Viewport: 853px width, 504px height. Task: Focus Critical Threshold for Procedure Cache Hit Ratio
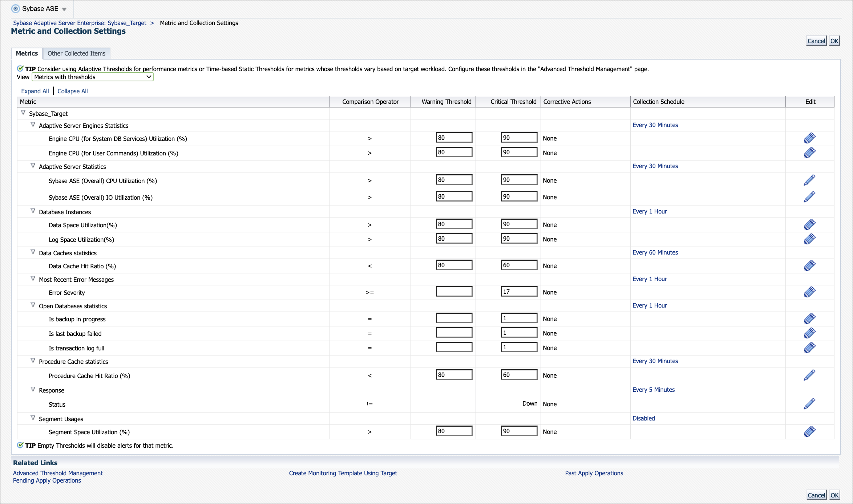click(x=519, y=375)
